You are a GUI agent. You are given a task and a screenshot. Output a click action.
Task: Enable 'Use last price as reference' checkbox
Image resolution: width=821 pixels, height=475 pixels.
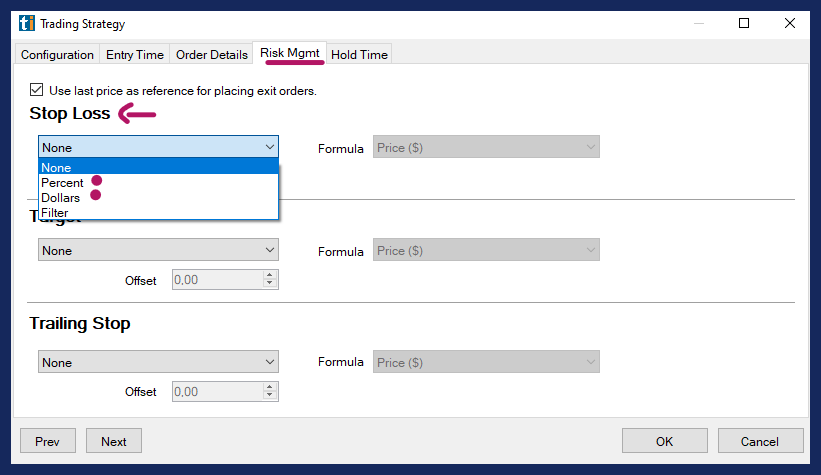[37, 90]
